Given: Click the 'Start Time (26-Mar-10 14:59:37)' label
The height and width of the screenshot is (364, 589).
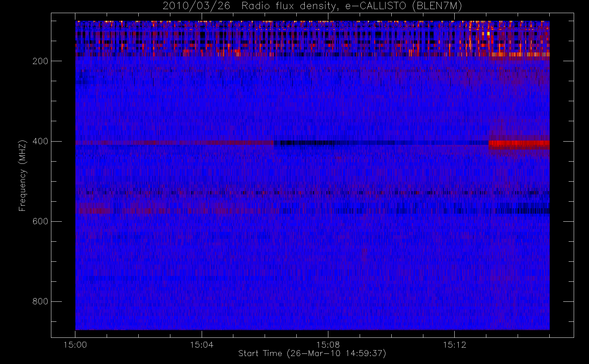Looking at the screenshot, I should pyautogui.click(x=312, y=353).
